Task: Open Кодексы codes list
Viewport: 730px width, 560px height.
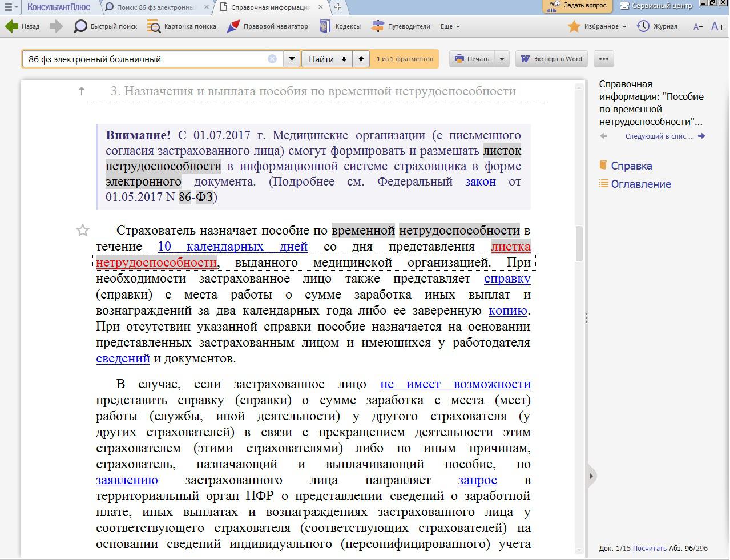Action: pos(340,26)
